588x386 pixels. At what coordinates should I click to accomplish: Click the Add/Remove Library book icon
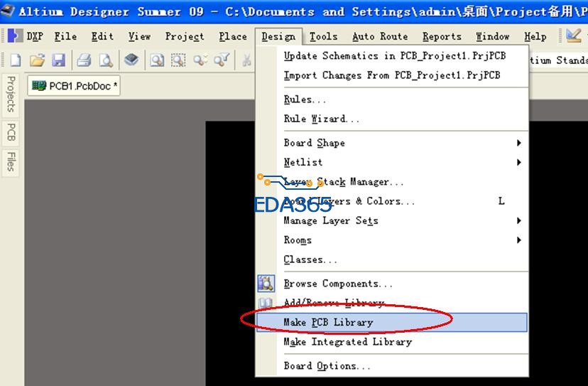[266, 303]
